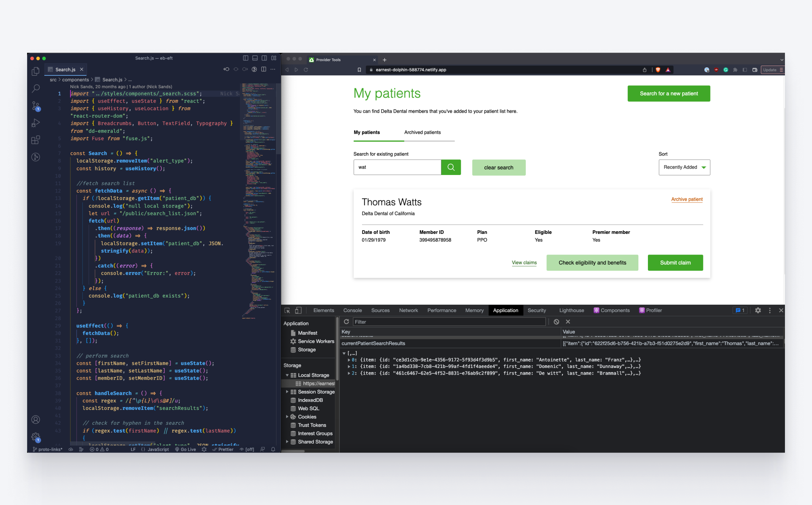Open the Search view in VS Code activity bar
Image resolution: width=812 pixels, height=505 pixels.
coord(36,88)
